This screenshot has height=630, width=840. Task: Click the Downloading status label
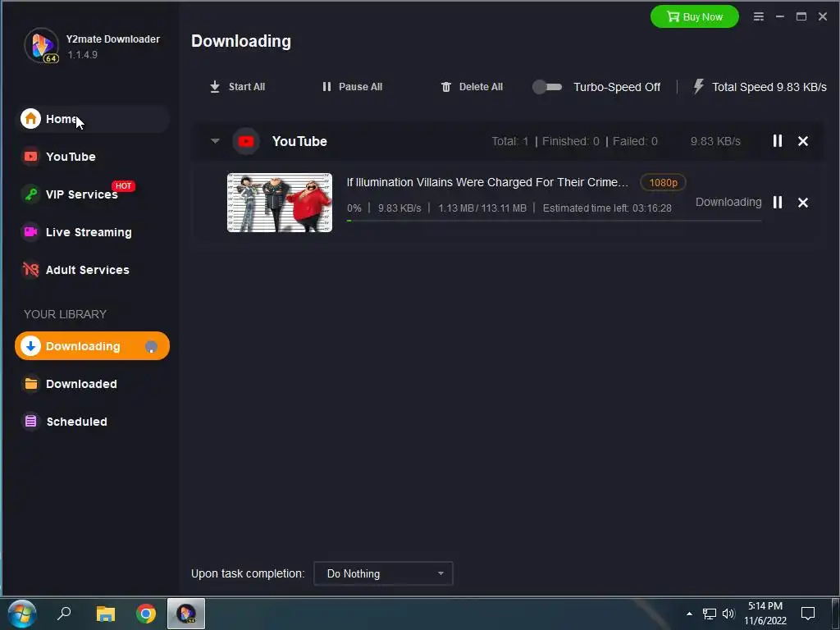point(728,202)
